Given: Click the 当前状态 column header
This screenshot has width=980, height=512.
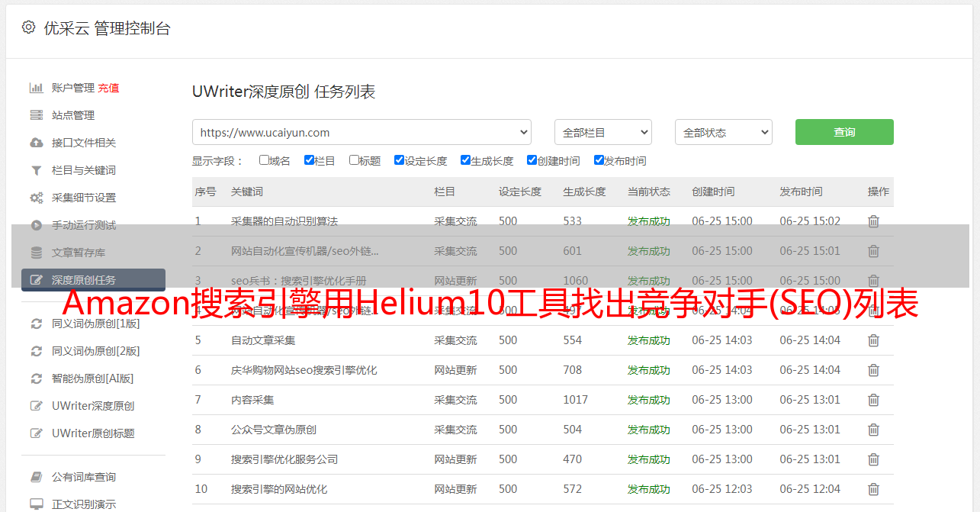Looking at the screenshot, I should pyautogui.click(x=649, y=192).
